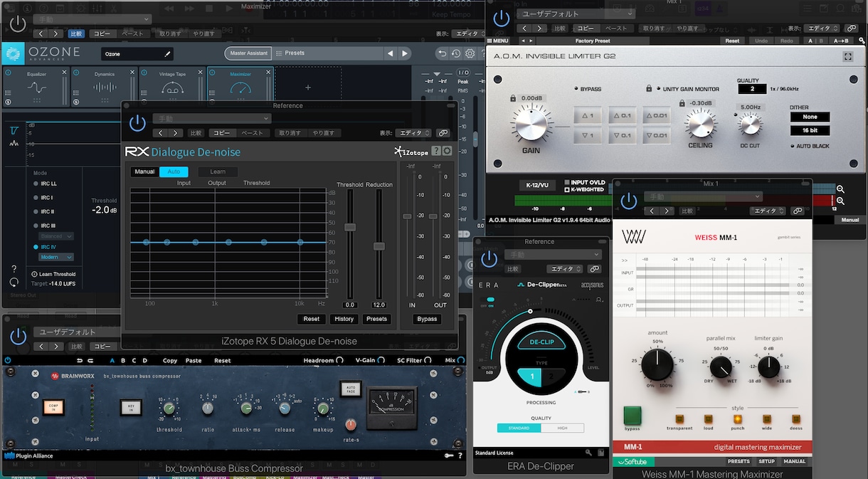Click Reset in Invisible Limiter toolbar
868x479 pixels.
732,41
